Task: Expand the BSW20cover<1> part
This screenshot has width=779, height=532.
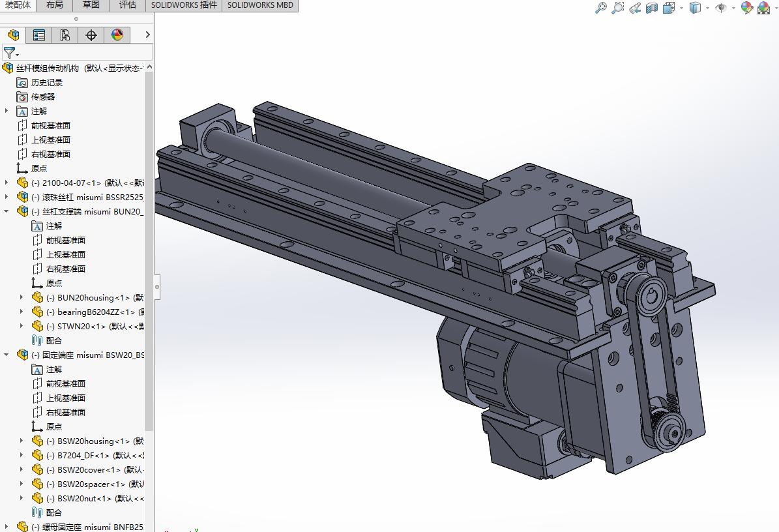Action: 22,470
